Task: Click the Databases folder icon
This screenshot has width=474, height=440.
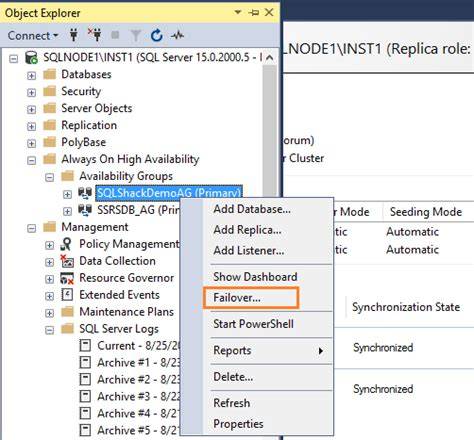Action: click(50, 74)
